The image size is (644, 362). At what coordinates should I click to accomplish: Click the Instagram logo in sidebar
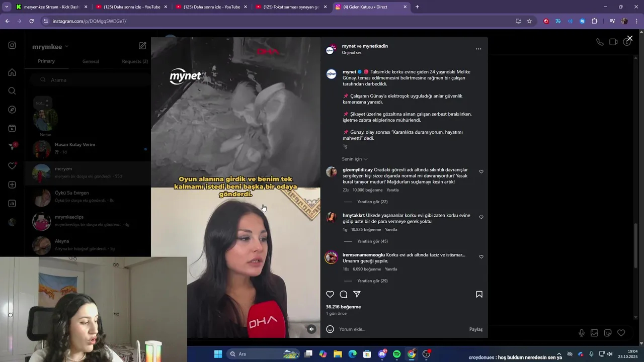click(12, 45)
